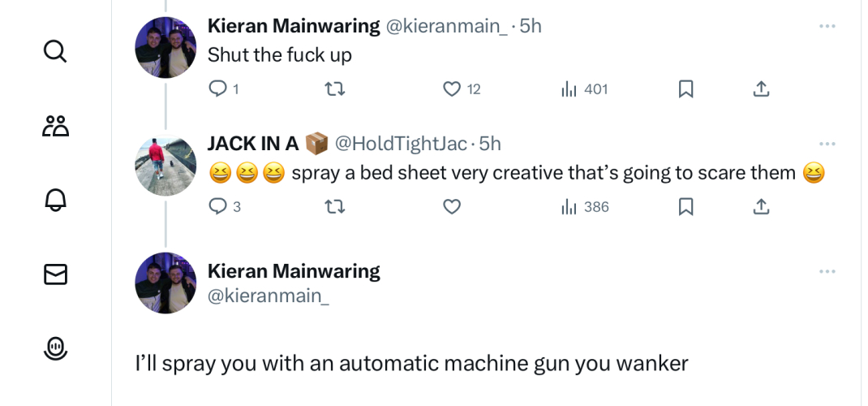Open Spaces microphone icon in sidebar
Screen dimensions: 868x406
click(x=55, y=348)
